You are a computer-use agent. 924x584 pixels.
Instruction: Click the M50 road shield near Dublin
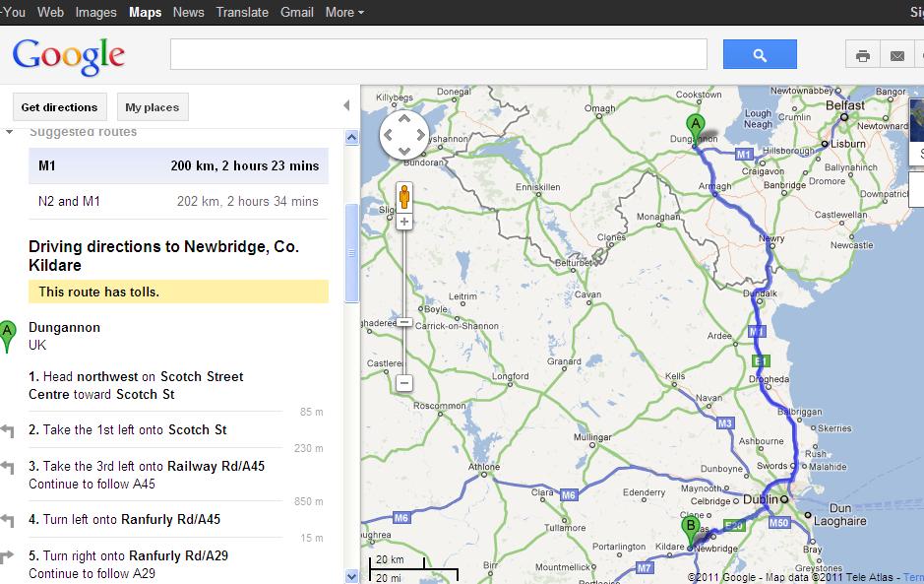click(778, 523)
